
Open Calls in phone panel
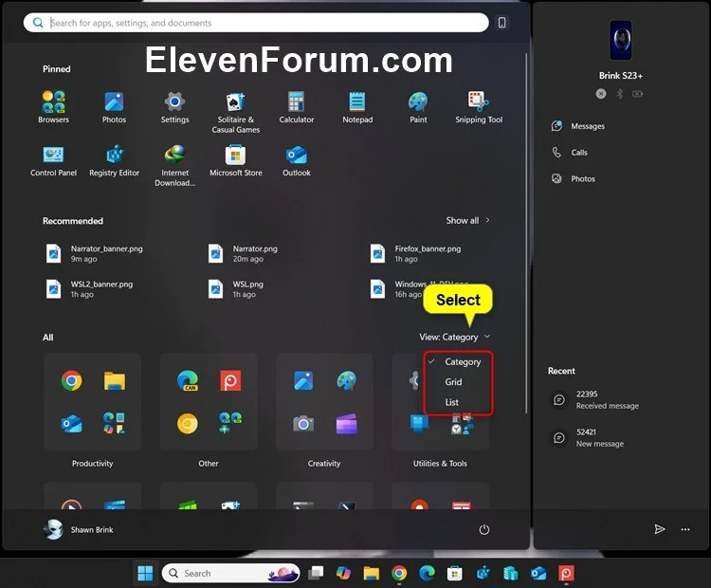pos(570,153)
